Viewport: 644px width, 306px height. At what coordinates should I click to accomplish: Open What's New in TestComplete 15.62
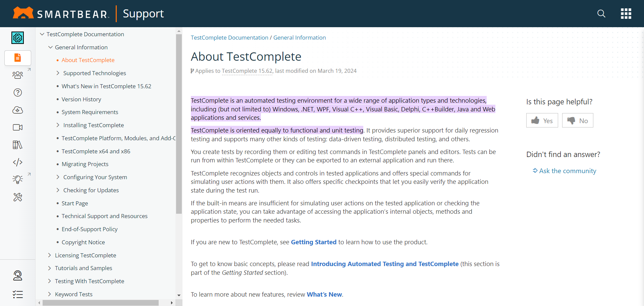106,86
